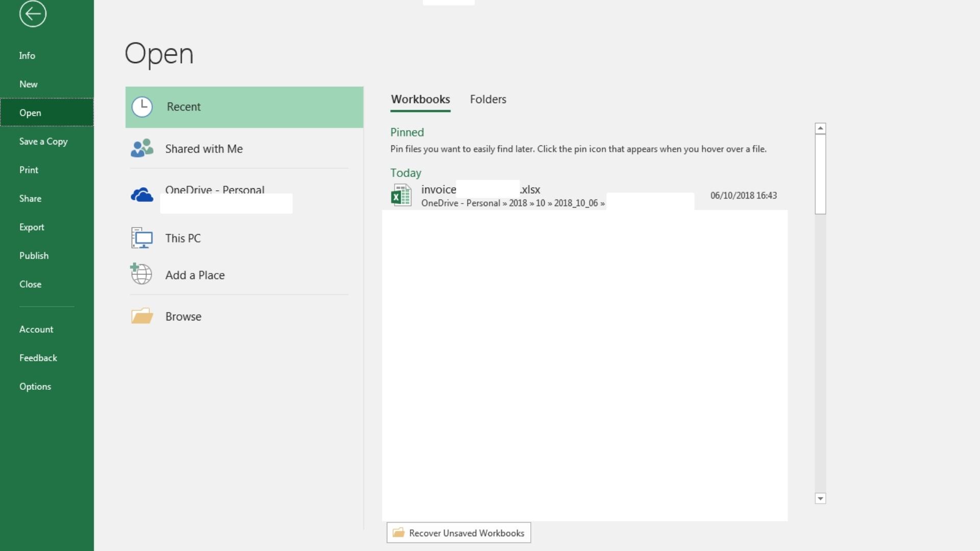
Task: Open the Share page
Action: click(47, 198)
